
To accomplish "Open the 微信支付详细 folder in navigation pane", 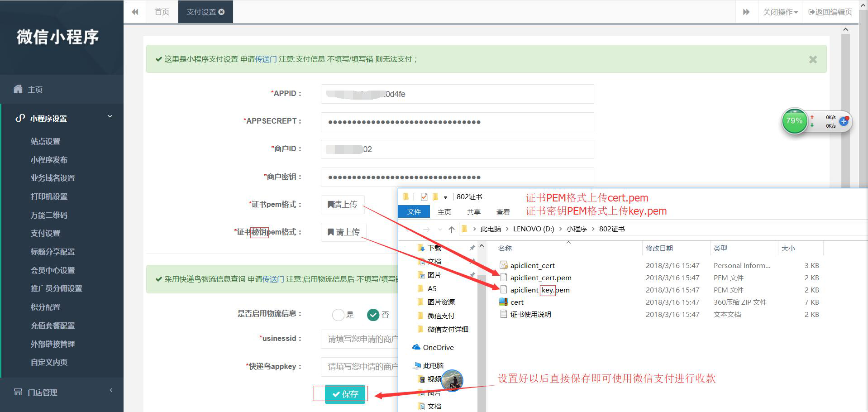I will point(443,329).
